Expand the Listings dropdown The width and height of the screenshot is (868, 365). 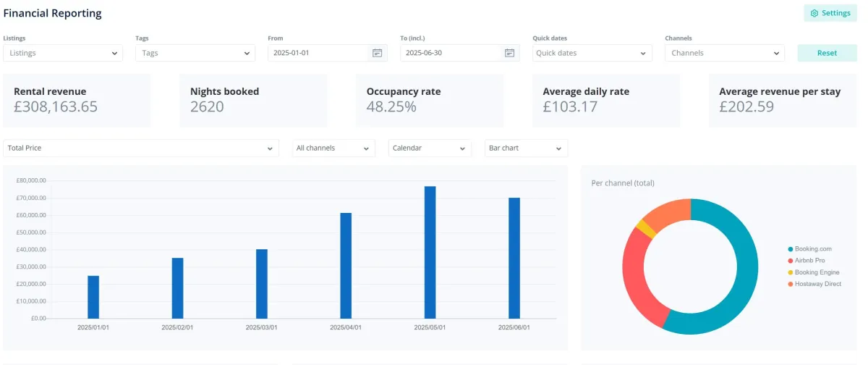[63, 53]
